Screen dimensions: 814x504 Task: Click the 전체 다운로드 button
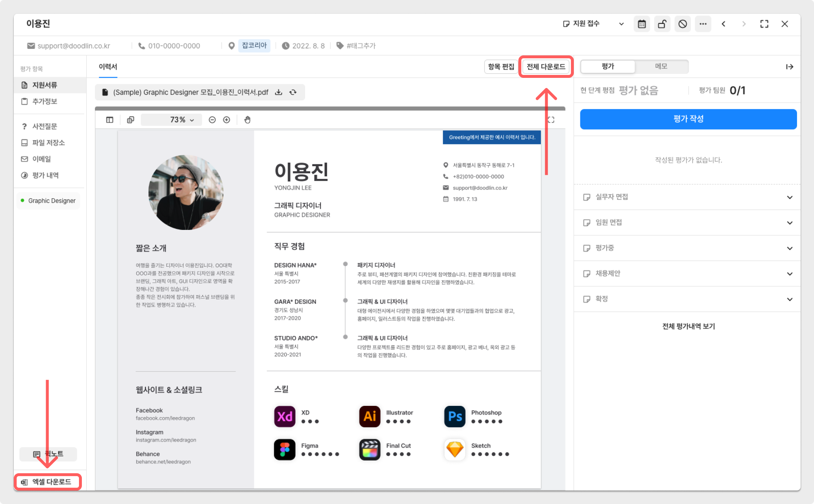(x=546, y=67)
